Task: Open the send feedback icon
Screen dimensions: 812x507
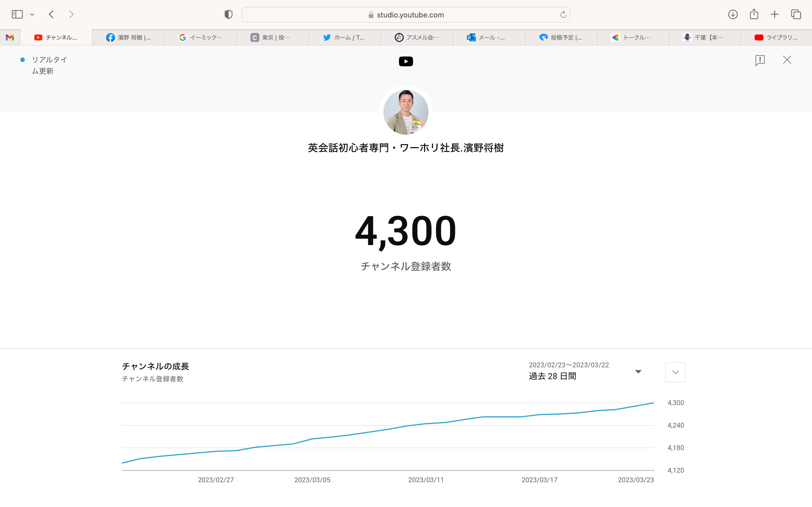Action: [x=760, y=60]
